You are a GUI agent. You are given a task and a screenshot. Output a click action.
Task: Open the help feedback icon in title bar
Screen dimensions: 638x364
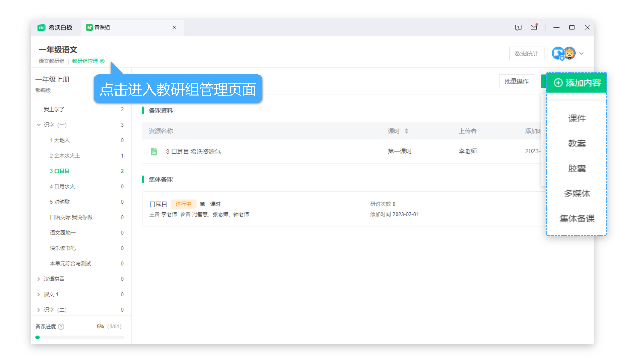pyautogui.click(x=518, y=27)
